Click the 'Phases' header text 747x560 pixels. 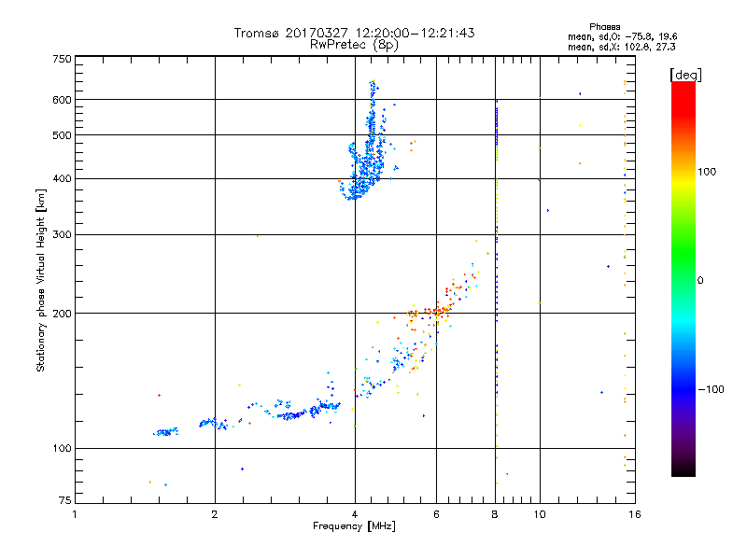pos(604,27)
